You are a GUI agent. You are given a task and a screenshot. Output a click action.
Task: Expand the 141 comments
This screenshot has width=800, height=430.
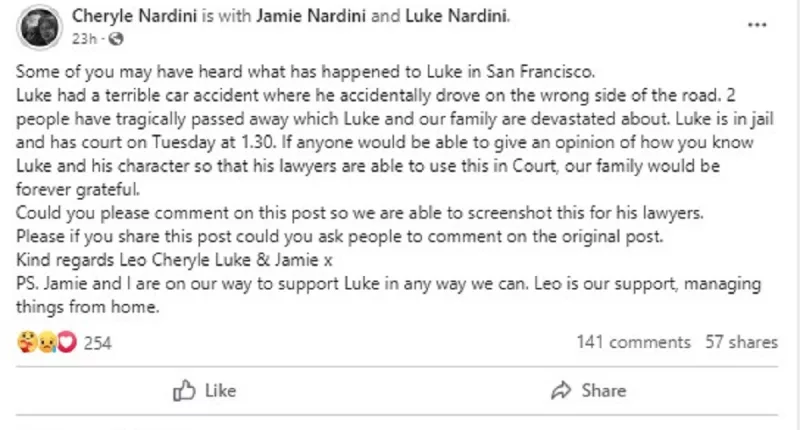tap(633, 342)
